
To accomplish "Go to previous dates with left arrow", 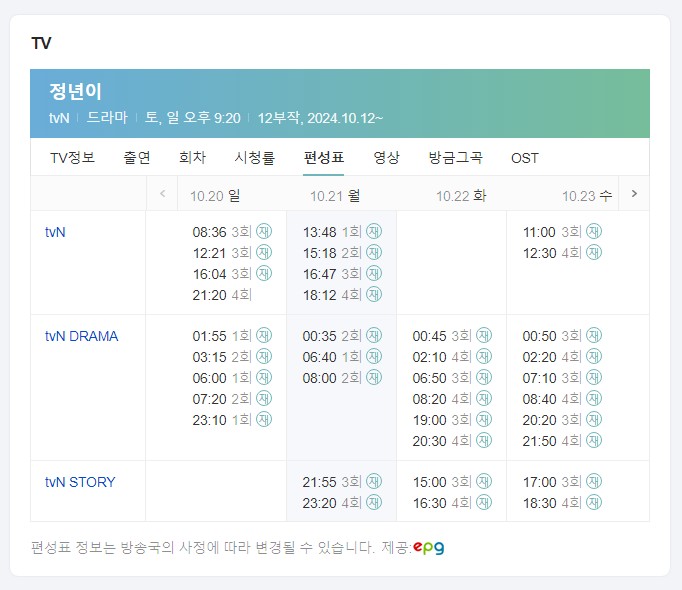I will [162, 194].
